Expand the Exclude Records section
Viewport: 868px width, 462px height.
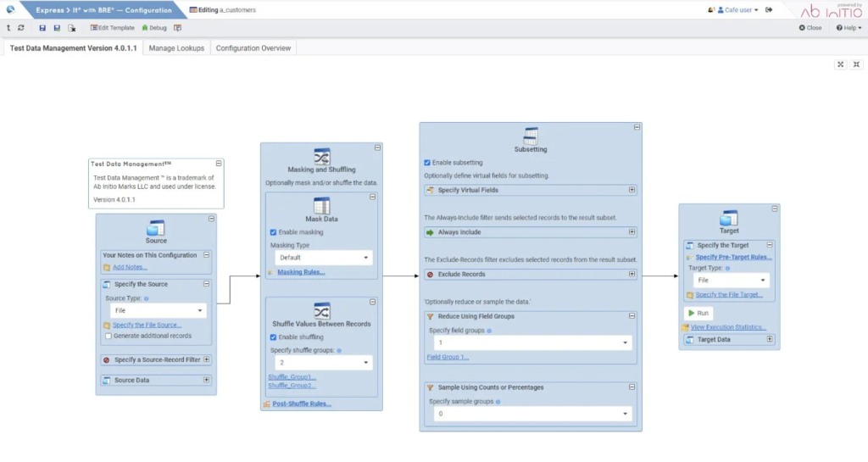[x=632, y=274]
